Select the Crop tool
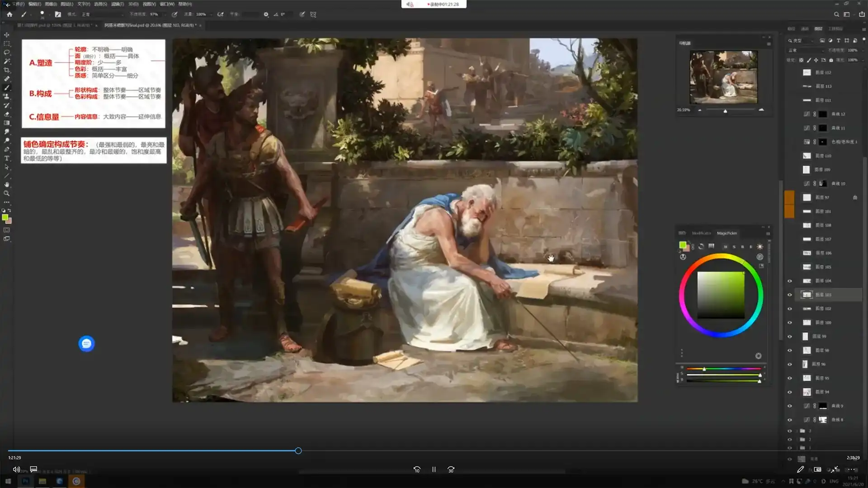Viewport: 868px width, 488px height. coord(7,70)
